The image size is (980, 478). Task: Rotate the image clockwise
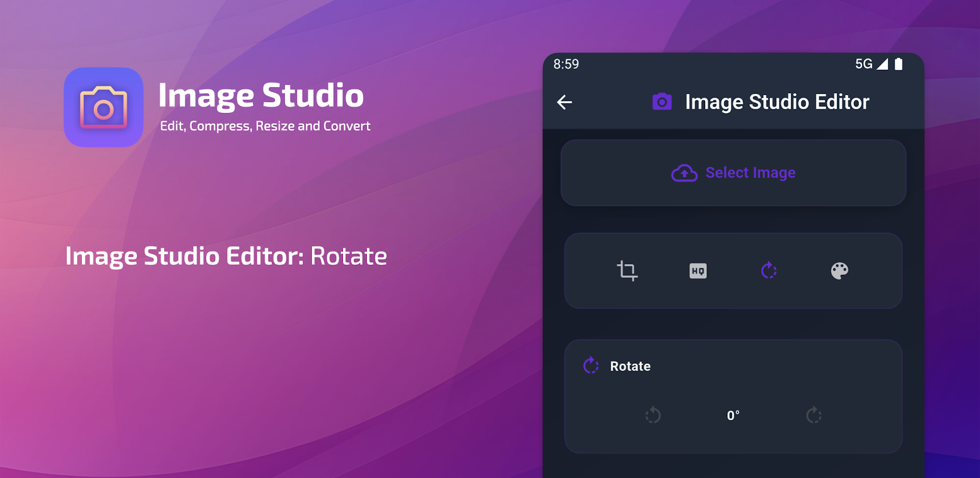tap(813, 415)
